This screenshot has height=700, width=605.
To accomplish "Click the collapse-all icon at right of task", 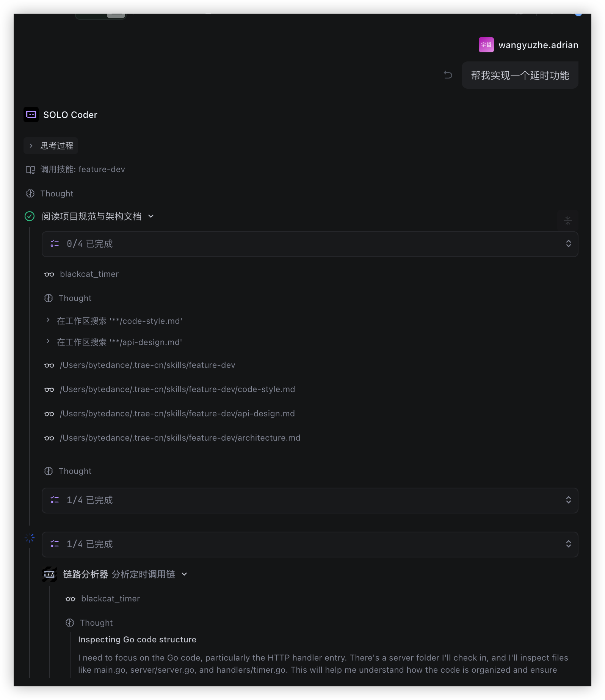I will click(x=567, y=220).
